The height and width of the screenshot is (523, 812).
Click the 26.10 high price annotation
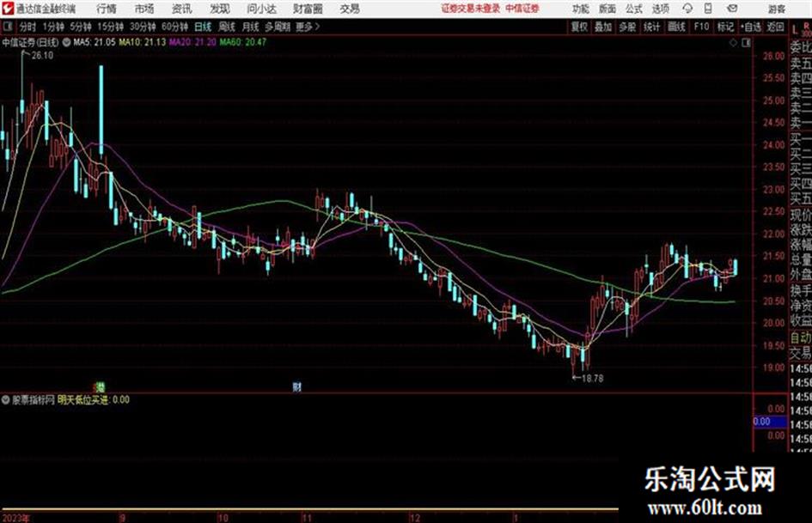(42, 56)
